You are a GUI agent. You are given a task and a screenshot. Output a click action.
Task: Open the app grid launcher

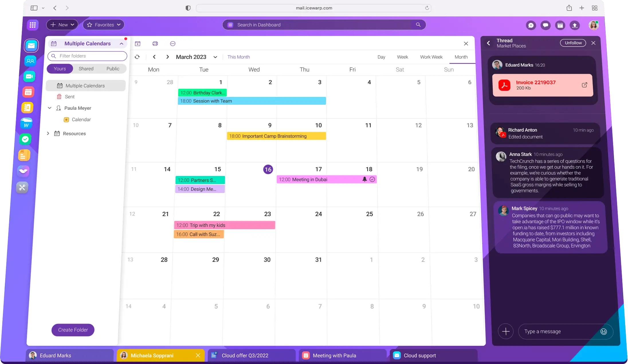(x=33, y=25)
